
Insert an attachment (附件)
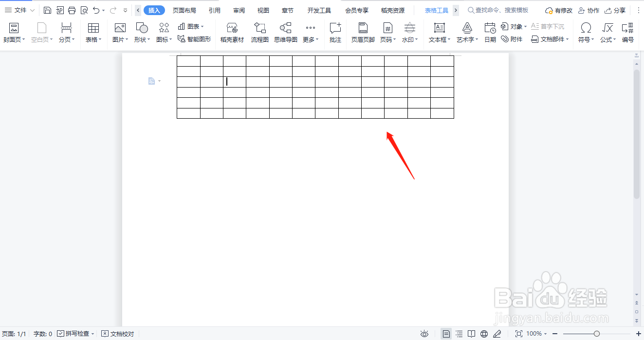(512, 39)
